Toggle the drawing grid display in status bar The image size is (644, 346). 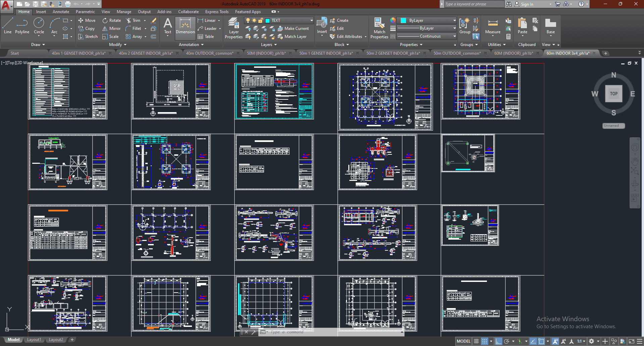476,341
